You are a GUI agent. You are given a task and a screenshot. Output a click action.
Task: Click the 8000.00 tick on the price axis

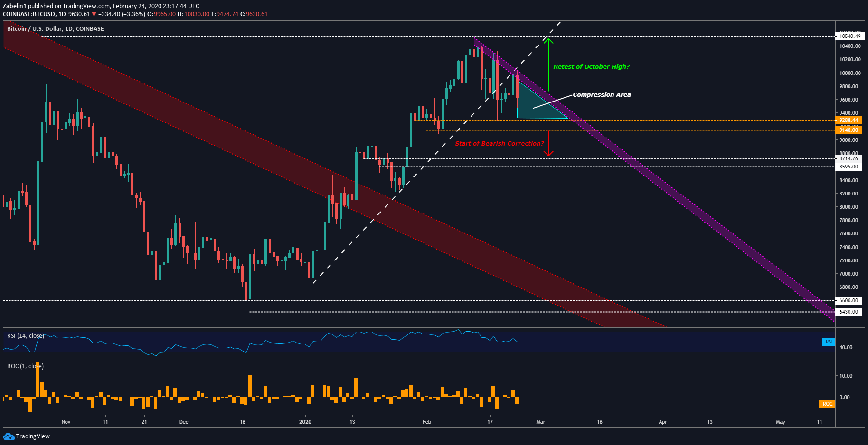coord(849,207)
